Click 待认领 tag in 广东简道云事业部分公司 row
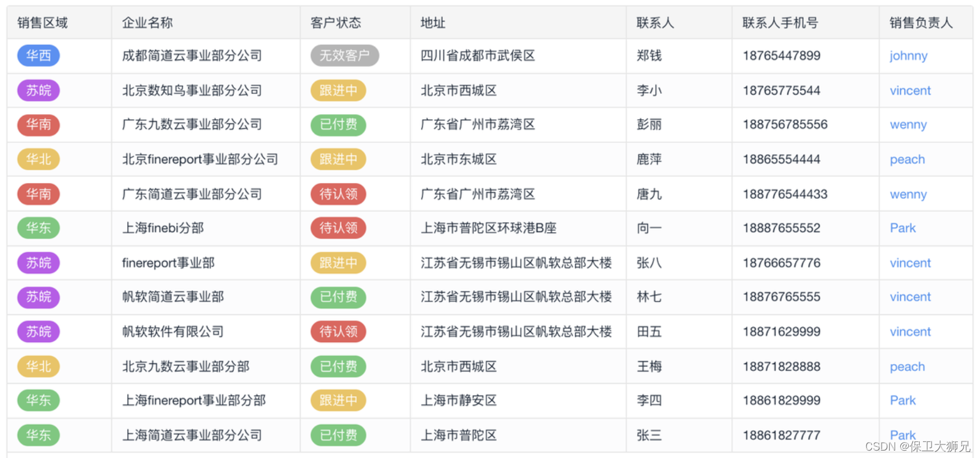The width and height of the screenshot is (980, 458). point(338,194)
